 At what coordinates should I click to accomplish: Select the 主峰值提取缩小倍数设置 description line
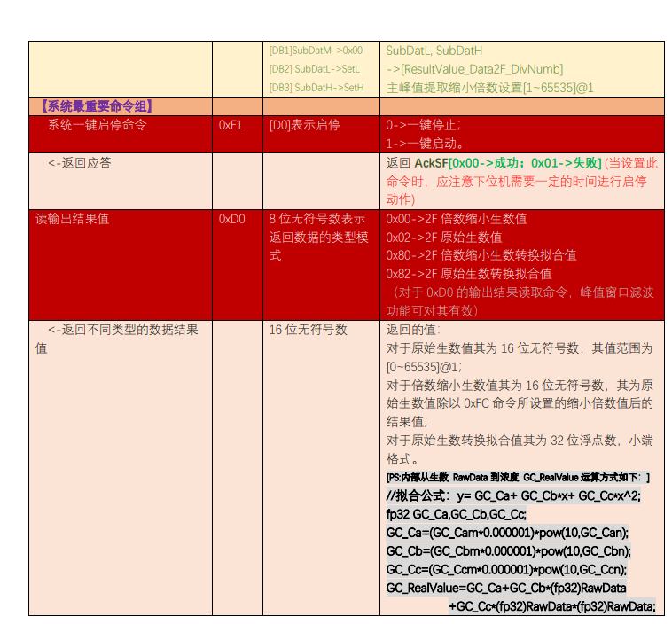489,88
